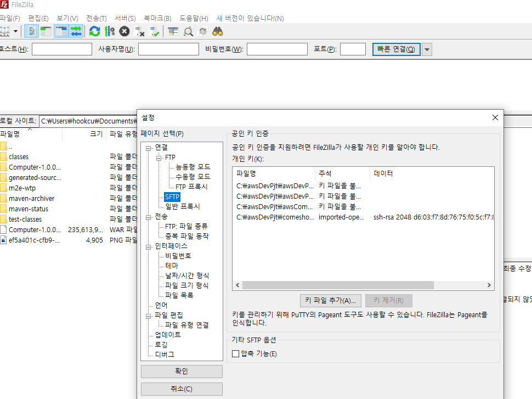The width and height of the screenshot is (532, 399).
Task: Toggle directory comparison icon
Action: coord(188,32)
